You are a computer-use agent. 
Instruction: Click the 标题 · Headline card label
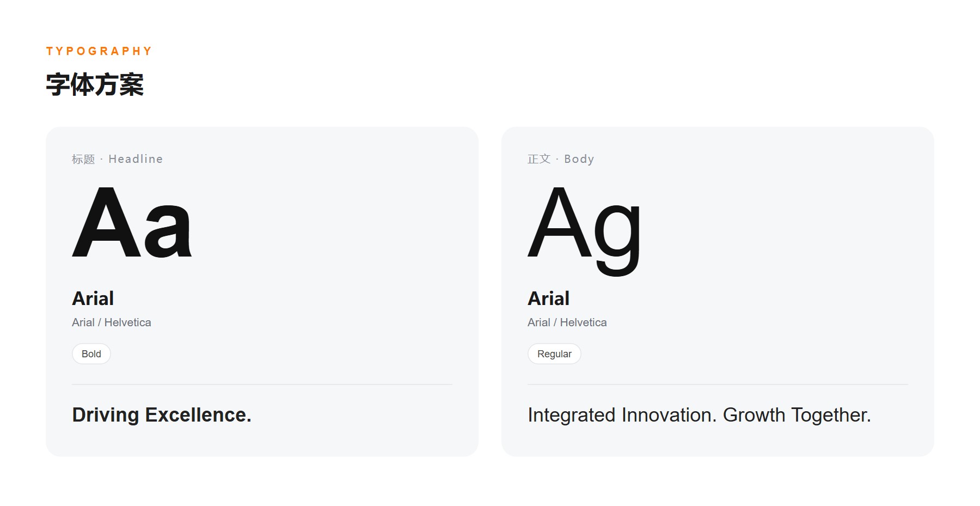point(117,159)
